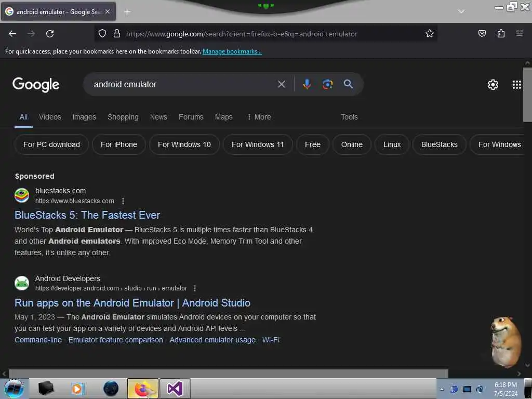Image resolution: width=532 pixels, height=399 pixels.
Task: Apply the For PC download filter chip
Action: [51, 144]
